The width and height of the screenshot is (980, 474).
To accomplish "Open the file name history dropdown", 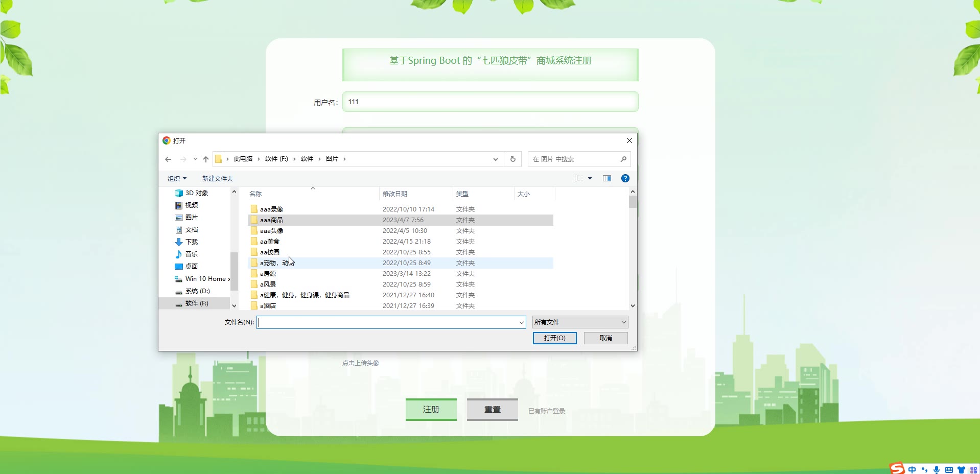I will (x=521, y=322).
